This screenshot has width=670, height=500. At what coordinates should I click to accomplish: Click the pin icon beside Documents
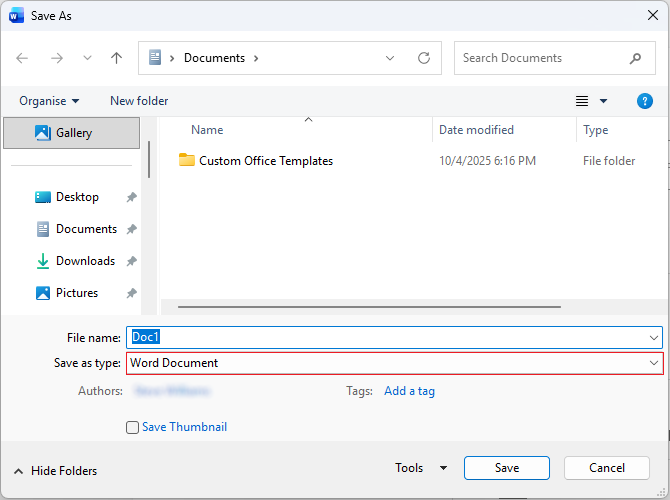[132, 229]
